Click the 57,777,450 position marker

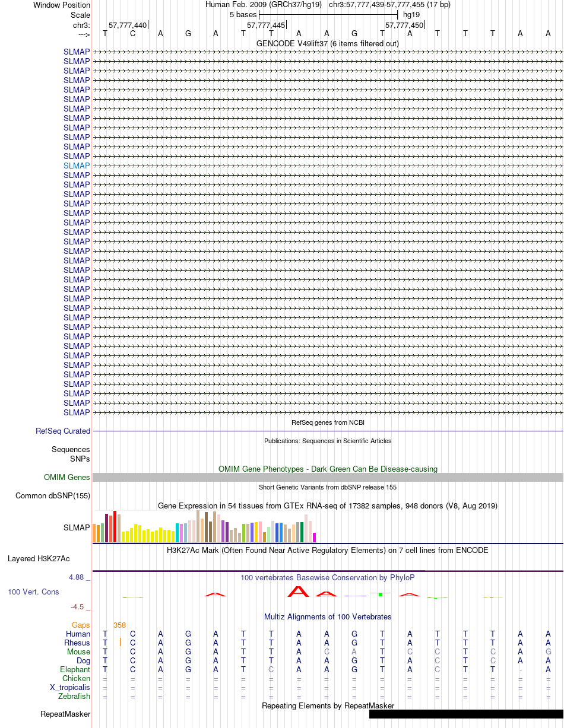pos(404,25)
